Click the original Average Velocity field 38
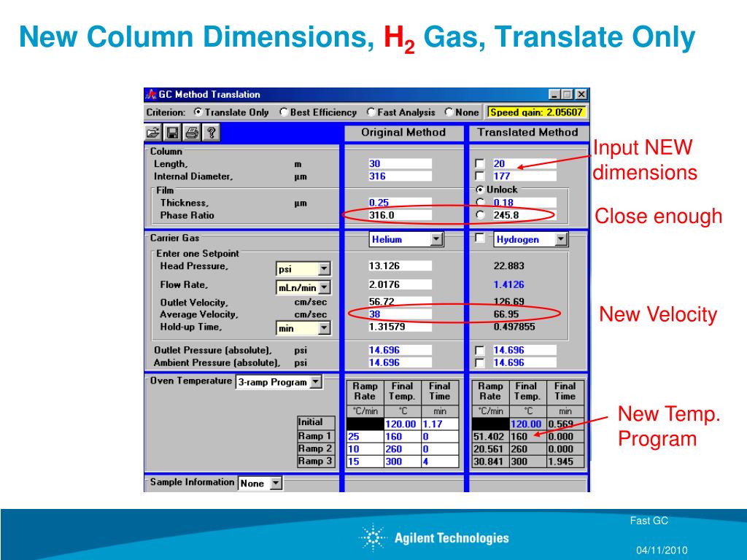Viewport: 747px width, 560px height. [400, 314]
